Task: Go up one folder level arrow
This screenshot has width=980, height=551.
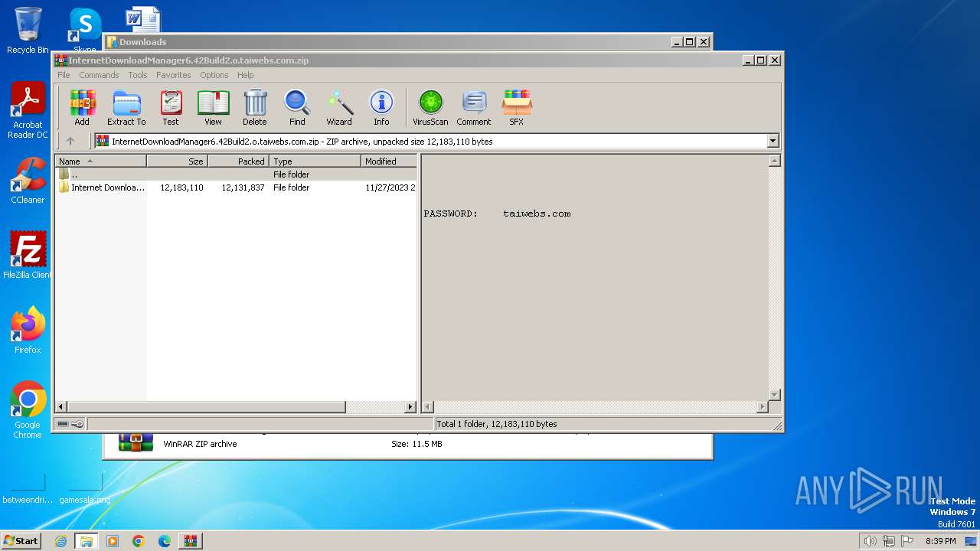Action: (x=70, y=141)
